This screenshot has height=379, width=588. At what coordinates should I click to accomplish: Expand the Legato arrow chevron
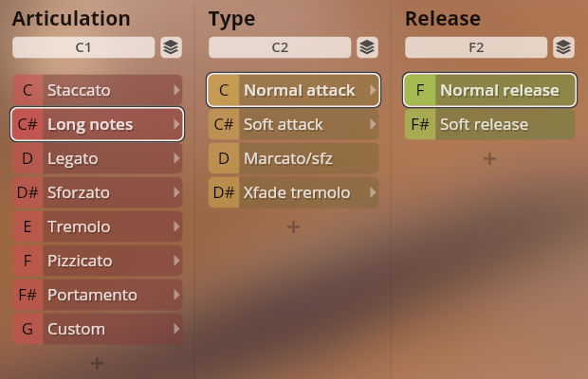coord(176,158)
